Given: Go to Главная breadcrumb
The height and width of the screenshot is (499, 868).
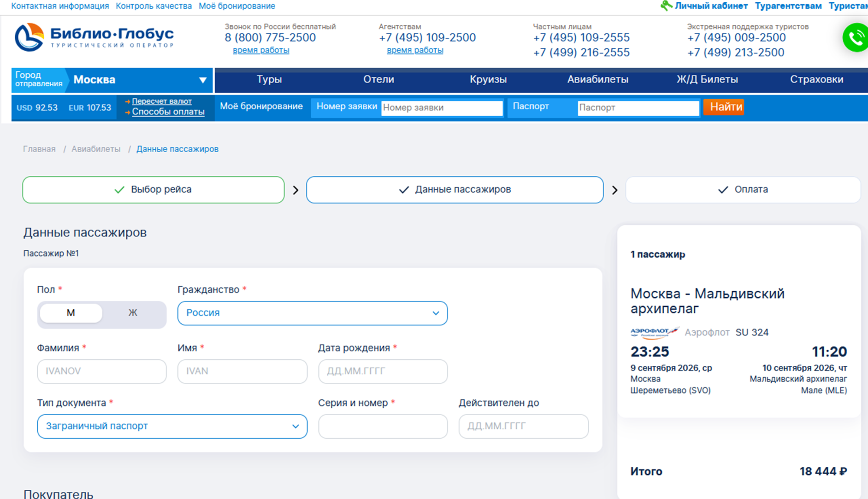Looking at the screenshot, I should click(39, 149).
